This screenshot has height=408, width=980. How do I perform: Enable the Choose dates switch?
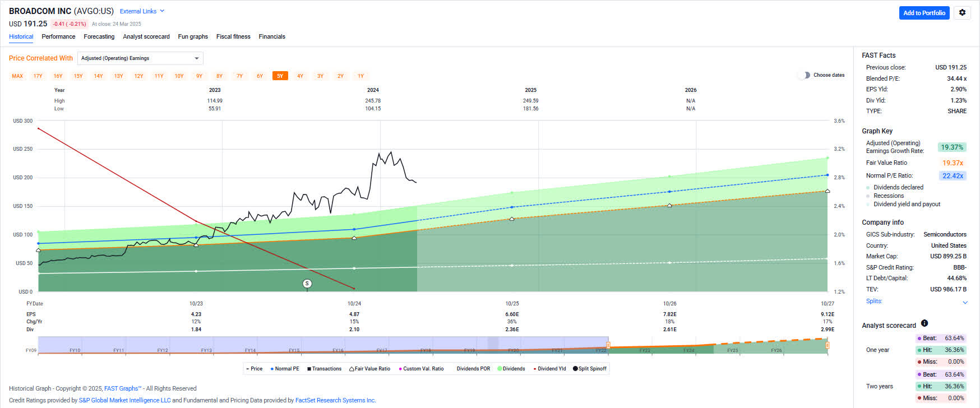coord(804,75)
